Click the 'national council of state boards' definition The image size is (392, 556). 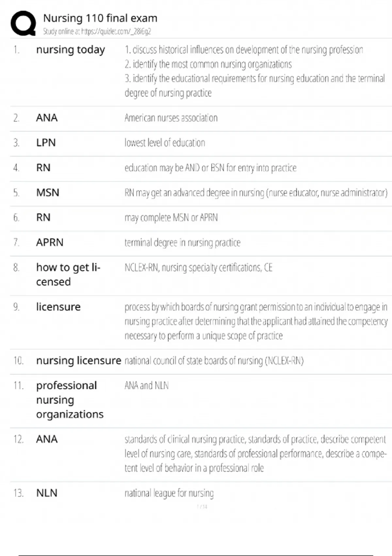[214, 360]
